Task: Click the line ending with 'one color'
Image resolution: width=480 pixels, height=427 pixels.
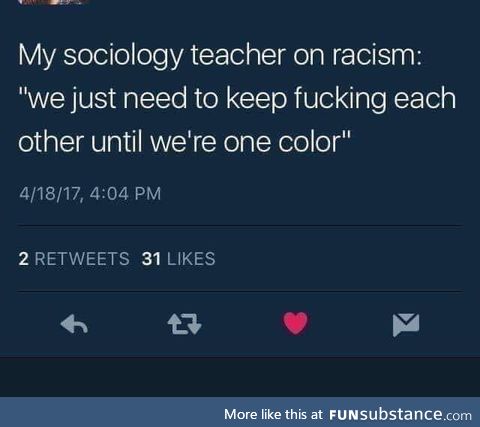Action: [185, 142]
